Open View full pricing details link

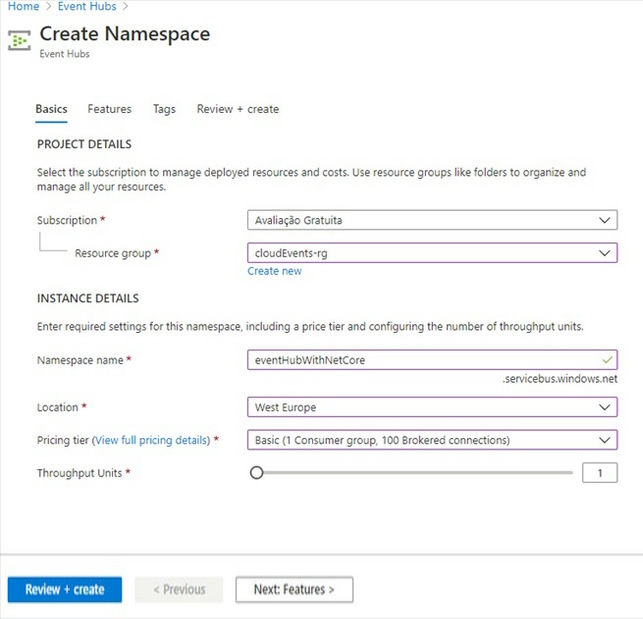[152, 440]
